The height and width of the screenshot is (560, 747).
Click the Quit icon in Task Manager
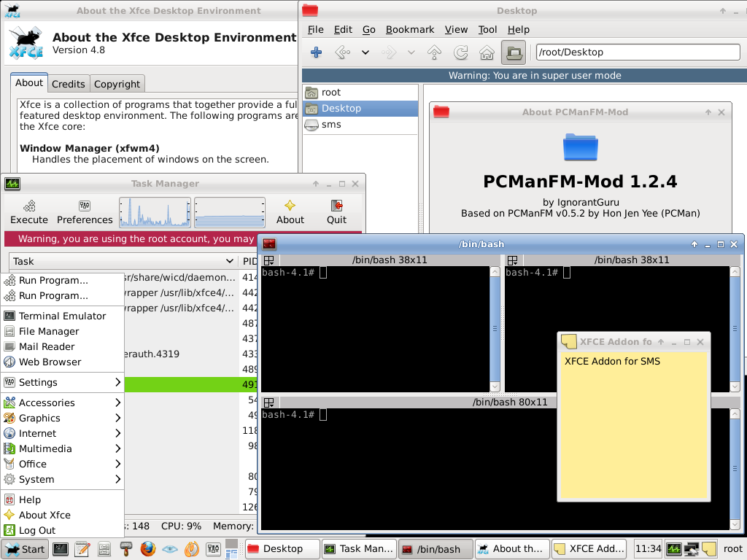336,211
